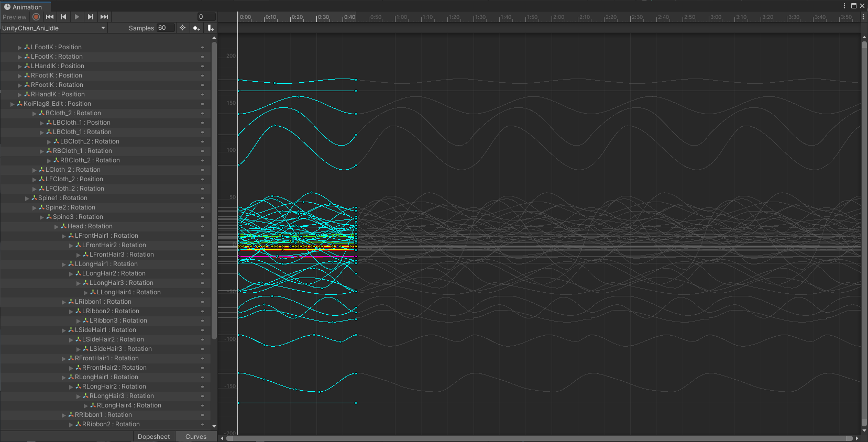This screenshot has width=868, height=442.
Task: Select LSideHair2 : Rotation row
Action: click(x=105, y=339)
